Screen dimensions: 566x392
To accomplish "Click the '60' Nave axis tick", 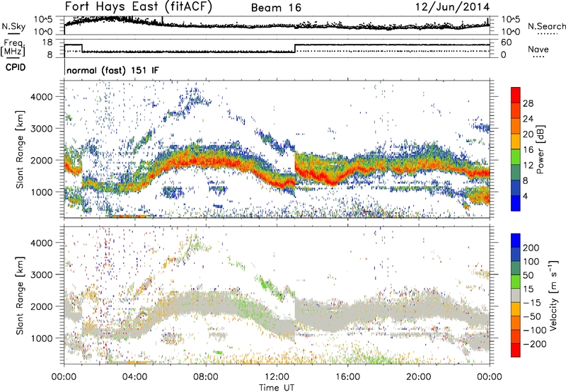I will tap(506, 42).
